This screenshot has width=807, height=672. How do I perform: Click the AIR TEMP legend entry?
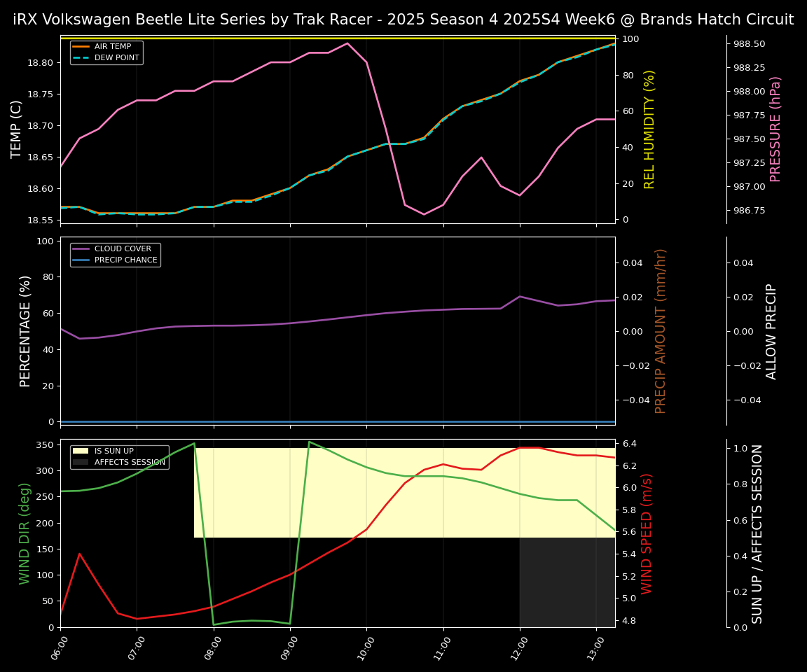tap(112, 47)
